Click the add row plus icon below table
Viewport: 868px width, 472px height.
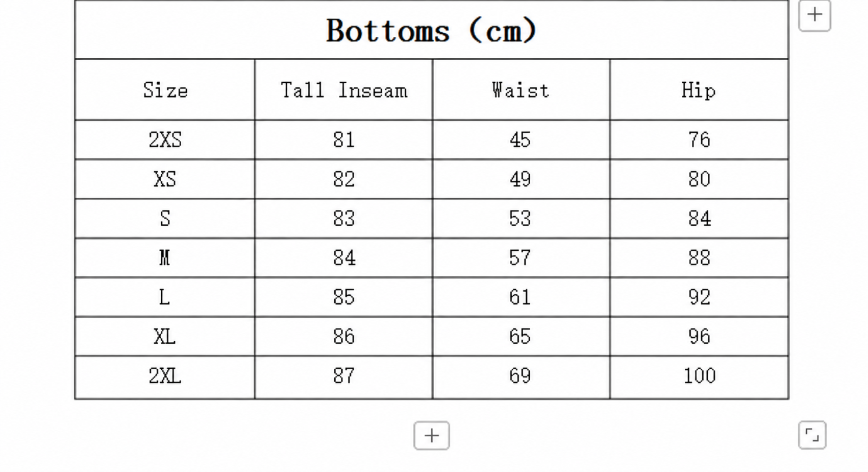pos(432,436)
